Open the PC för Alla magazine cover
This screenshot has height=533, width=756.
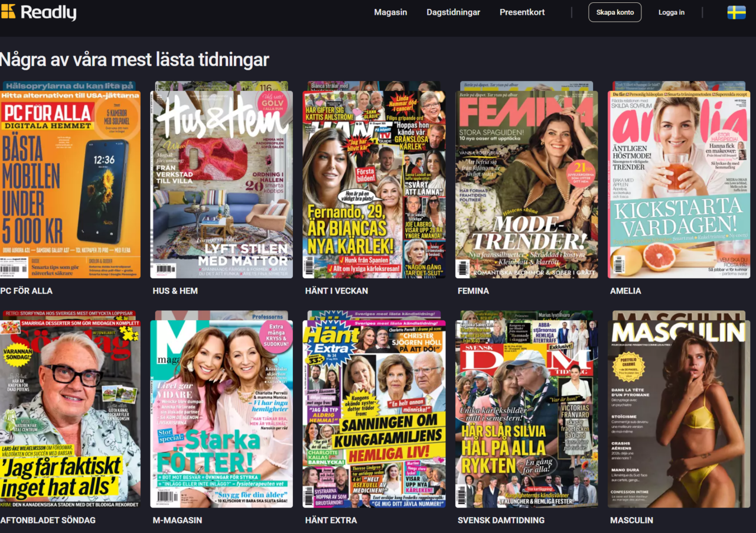coord(70,184)
